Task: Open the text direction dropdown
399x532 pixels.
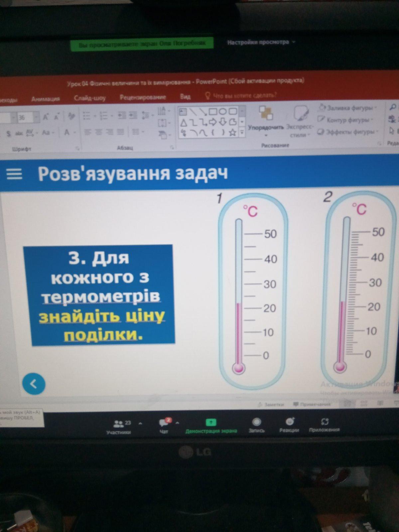Action: tap(163, 111)
